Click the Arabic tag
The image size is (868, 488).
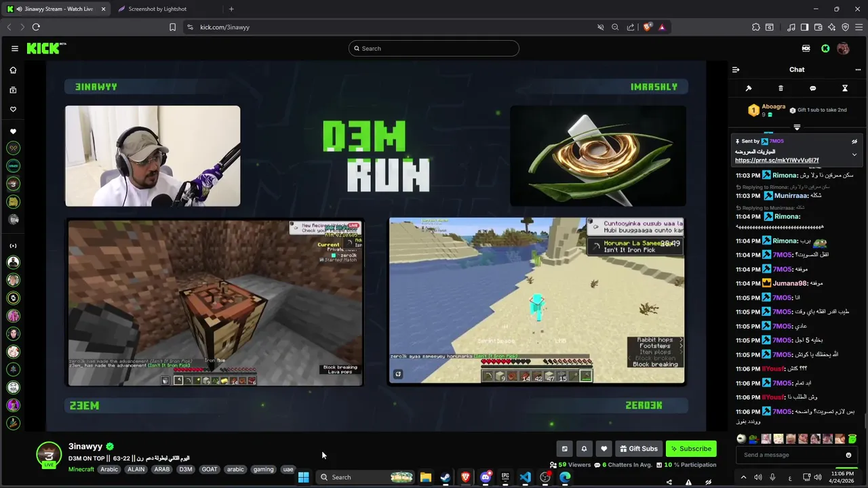click(x=109, y=469)
